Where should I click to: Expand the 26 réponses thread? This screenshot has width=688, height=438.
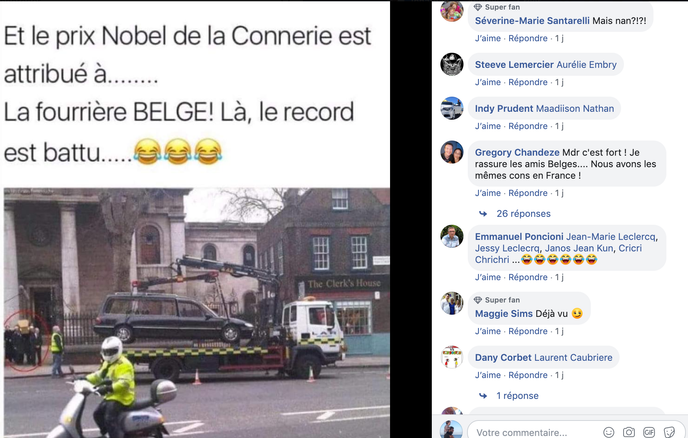[523, 214]
